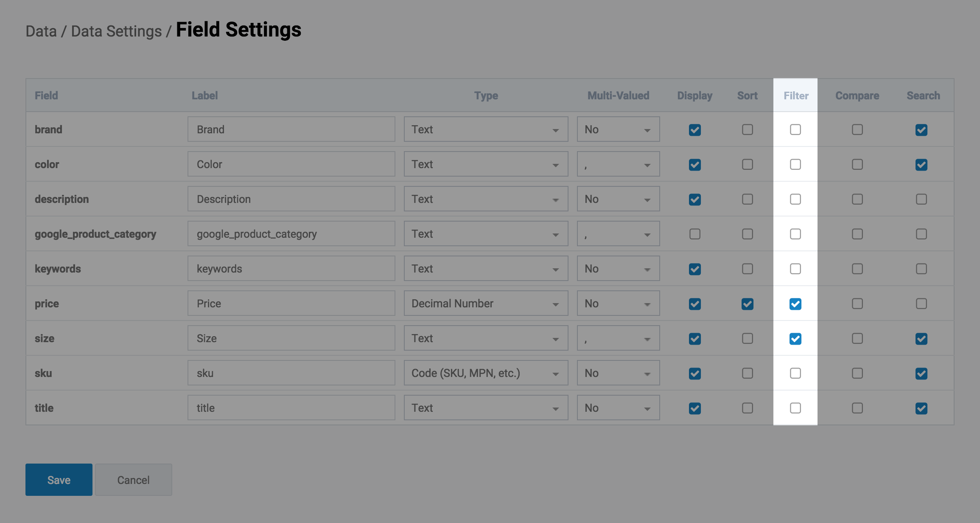
Task: Uncheck Search for the sku field
Action: click(921, 373)
